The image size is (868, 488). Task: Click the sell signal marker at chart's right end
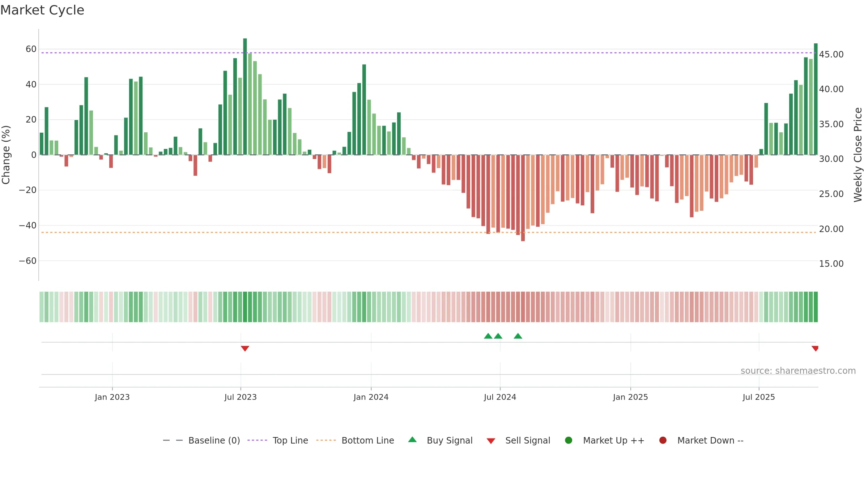coord(815,348)
